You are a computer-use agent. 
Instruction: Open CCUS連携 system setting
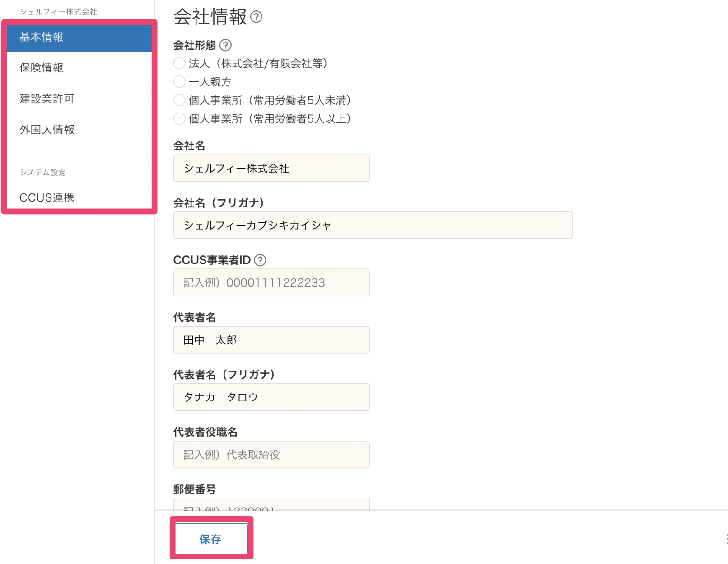79,197
